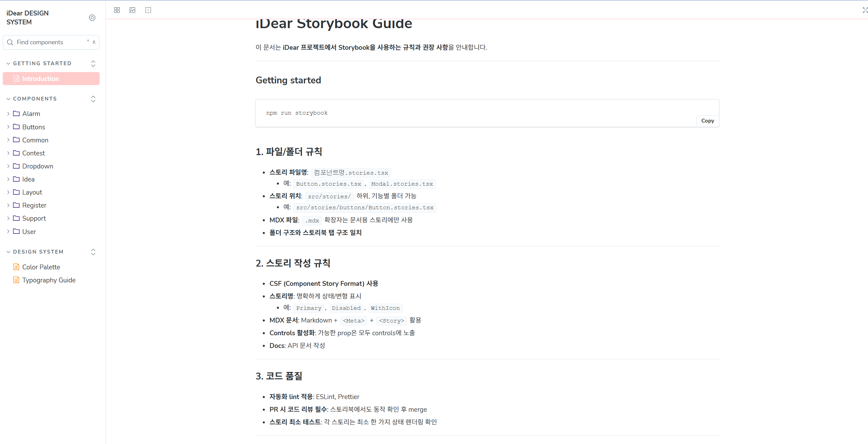Select the Introduction page
868x444 pixels.
point(41,79)
